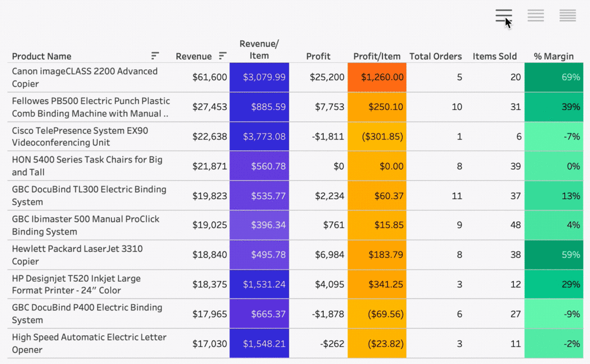Click the -2% margin cell
Image resolution: width=590 pixels, height=364 pixels.
pyautogui.click(x=554, y=344)
